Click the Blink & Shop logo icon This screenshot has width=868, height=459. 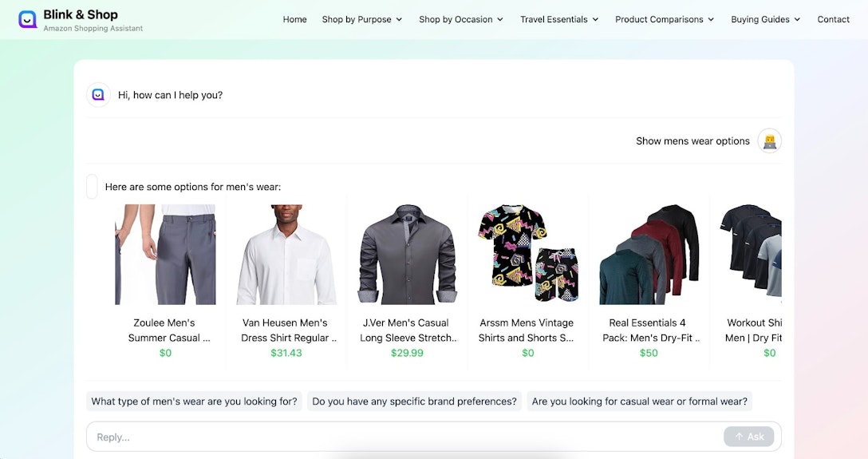[x=28, y=19]
